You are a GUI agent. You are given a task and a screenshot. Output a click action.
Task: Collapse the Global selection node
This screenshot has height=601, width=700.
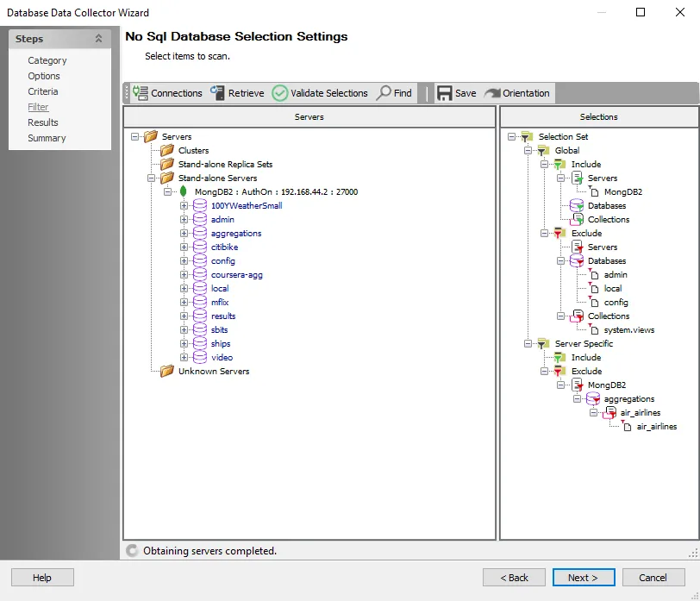click(528, 150)
